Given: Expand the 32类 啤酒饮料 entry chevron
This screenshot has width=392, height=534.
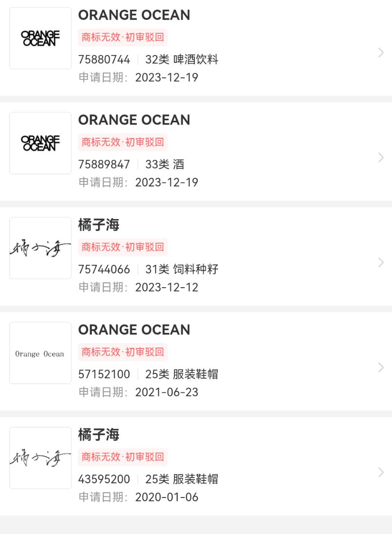Looking at the screenshot, I should click(381, 53).
